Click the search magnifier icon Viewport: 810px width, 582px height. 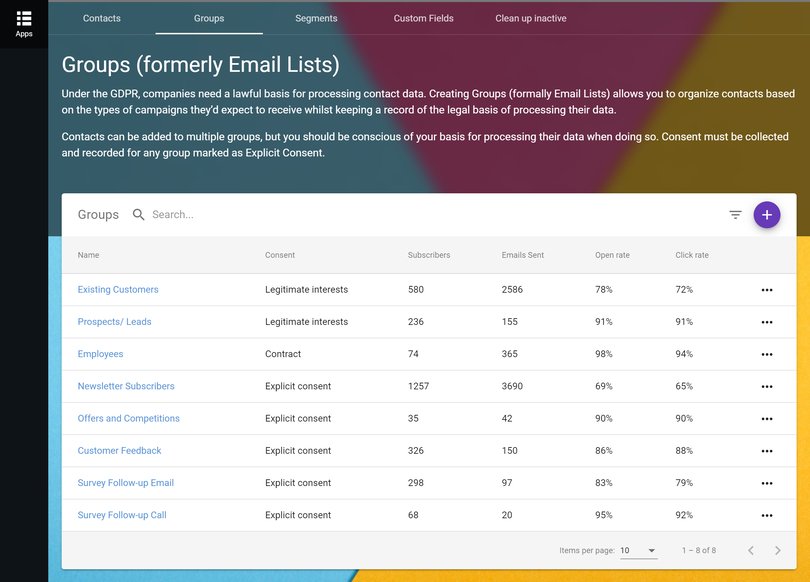(139, 215)
